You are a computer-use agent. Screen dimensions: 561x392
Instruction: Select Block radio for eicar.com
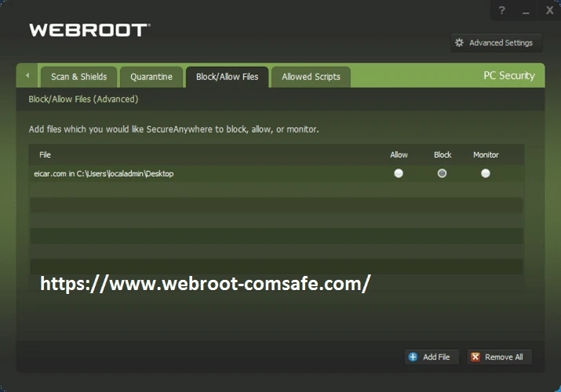click(442, 173)
